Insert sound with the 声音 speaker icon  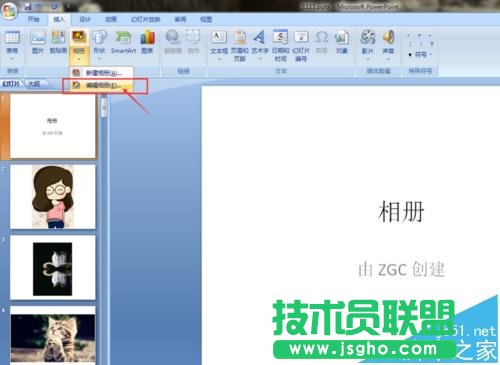(388, 38)
